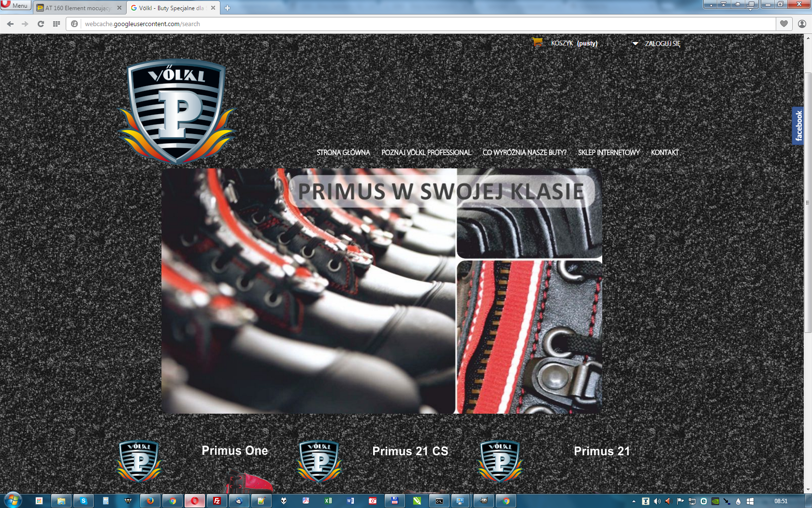Open the NVIDIA tray icon
The width and height of the screenshot is (812, 508).
click(x=715, y=501)
